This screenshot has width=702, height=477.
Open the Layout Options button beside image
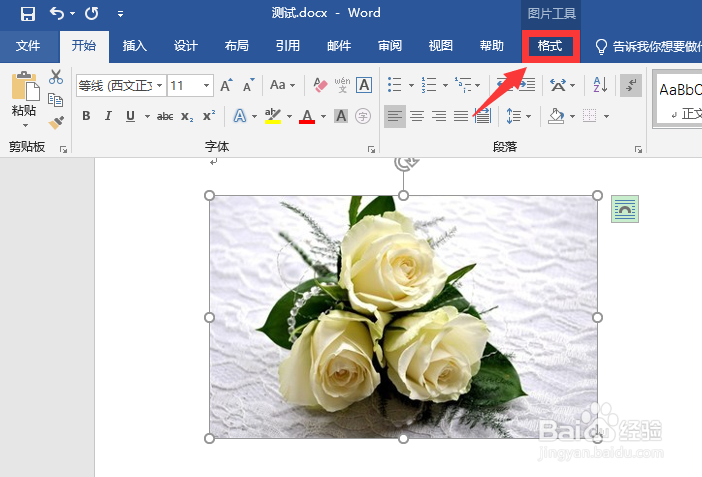[625, 209]
